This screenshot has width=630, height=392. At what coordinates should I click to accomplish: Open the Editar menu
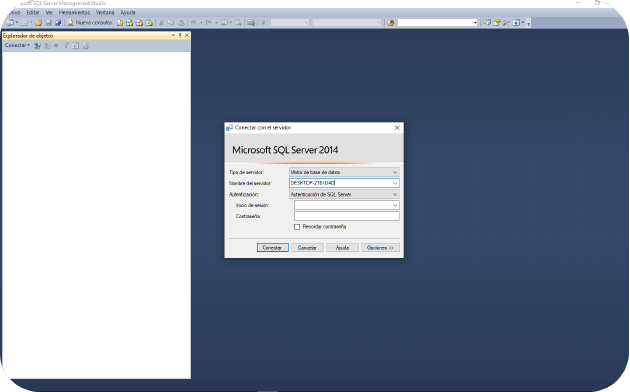(33, 12)
